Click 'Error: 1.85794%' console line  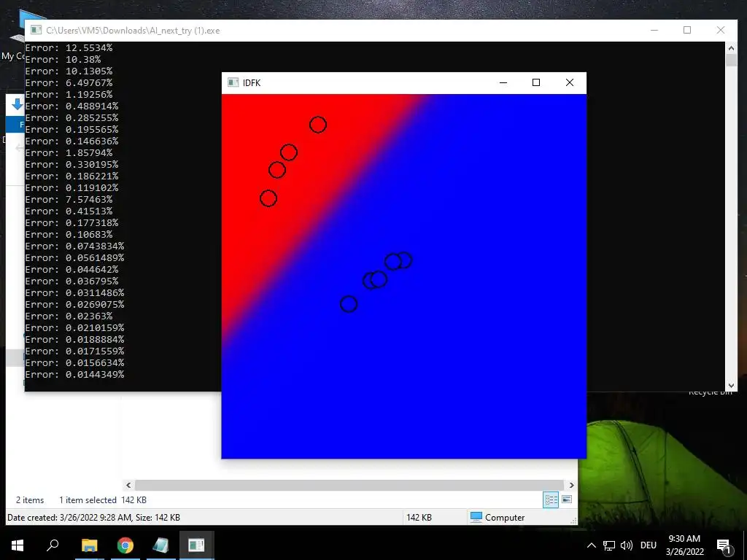click(x=69, y=153)
